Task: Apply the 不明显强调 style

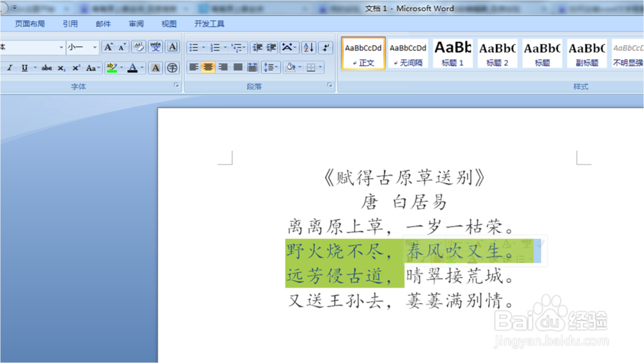Action: click(x=627, y=54)
